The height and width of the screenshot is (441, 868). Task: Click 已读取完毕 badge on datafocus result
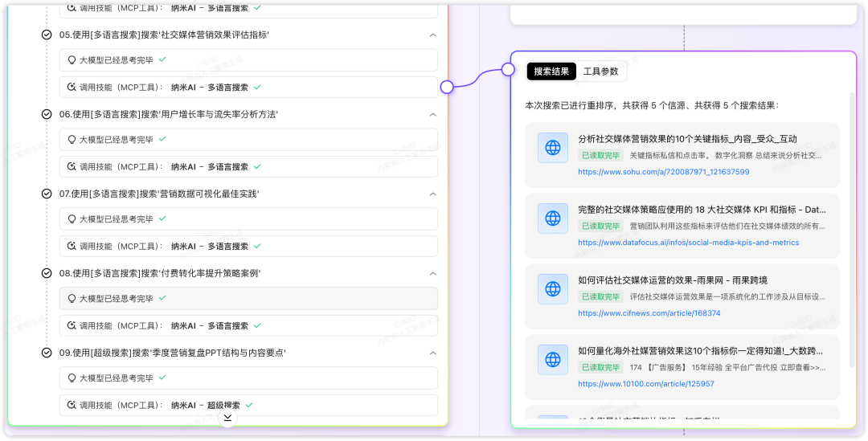coord(600,227)
